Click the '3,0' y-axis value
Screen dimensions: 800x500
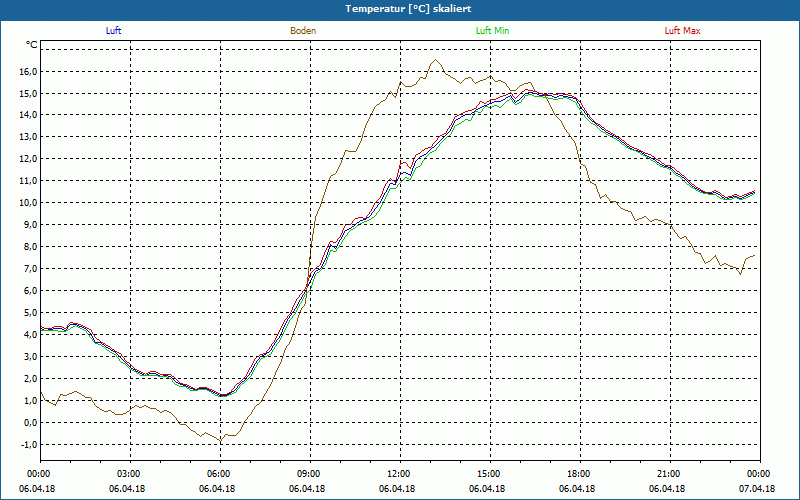pyautogui.click(x=31, y=357)
